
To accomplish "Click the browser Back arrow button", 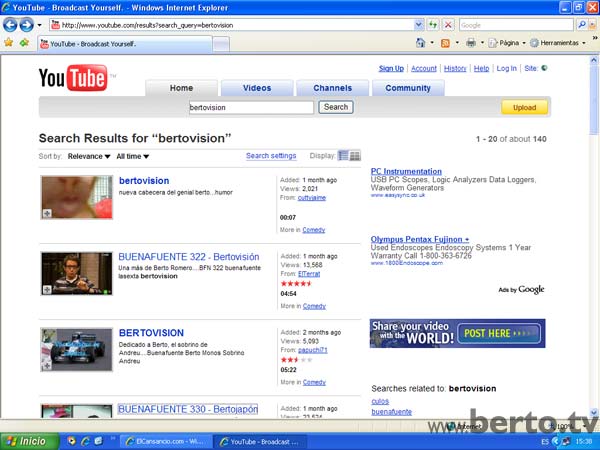I will click(11, 24).
